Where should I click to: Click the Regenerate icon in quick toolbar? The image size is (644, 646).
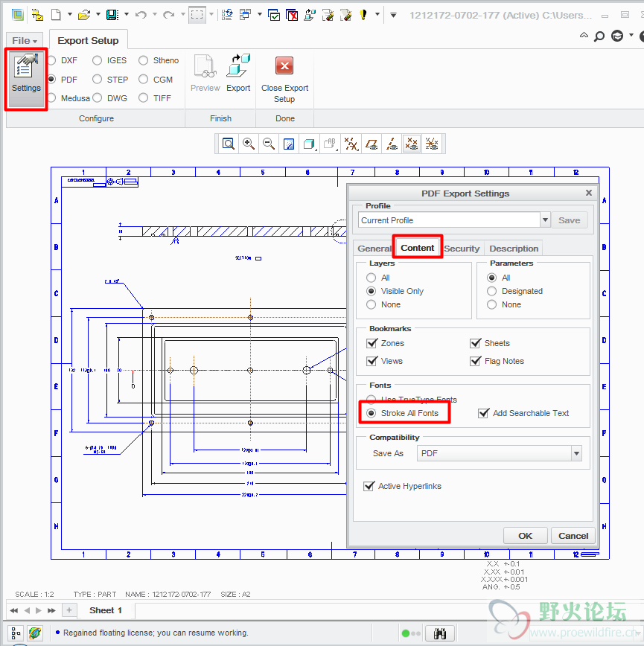pyautogui.click(x=226, y=15)
